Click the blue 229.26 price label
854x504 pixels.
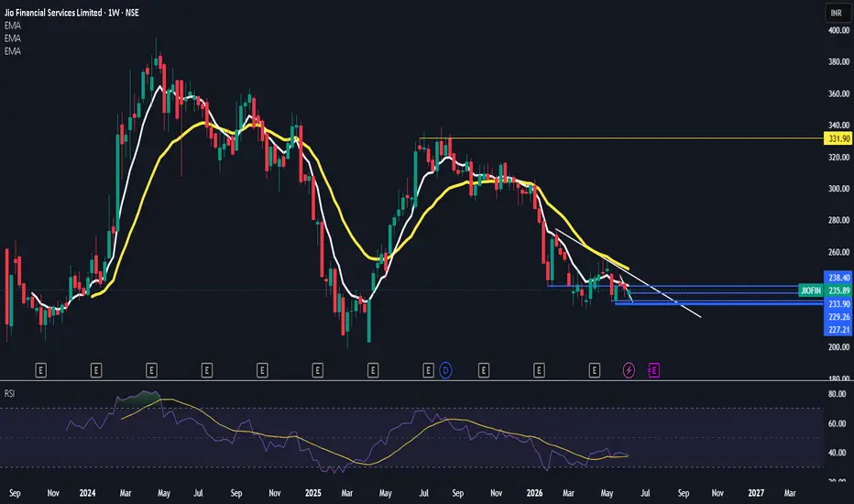coord(838,317)
